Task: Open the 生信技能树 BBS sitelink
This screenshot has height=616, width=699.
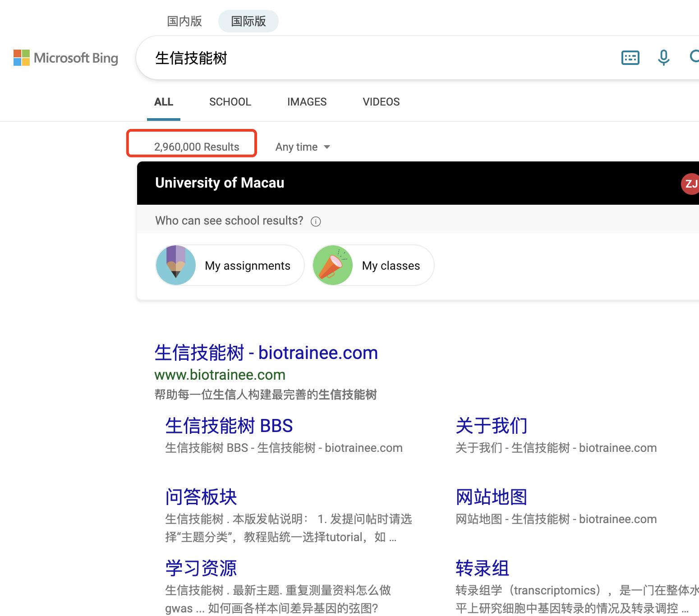Action: [229, 426]
